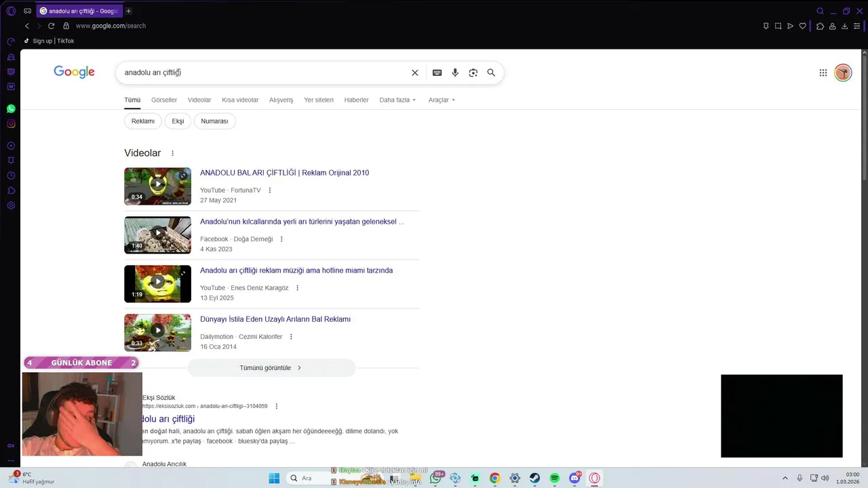Expand the hidden system tray icons

pyautogui.click(x=785, y=478)
